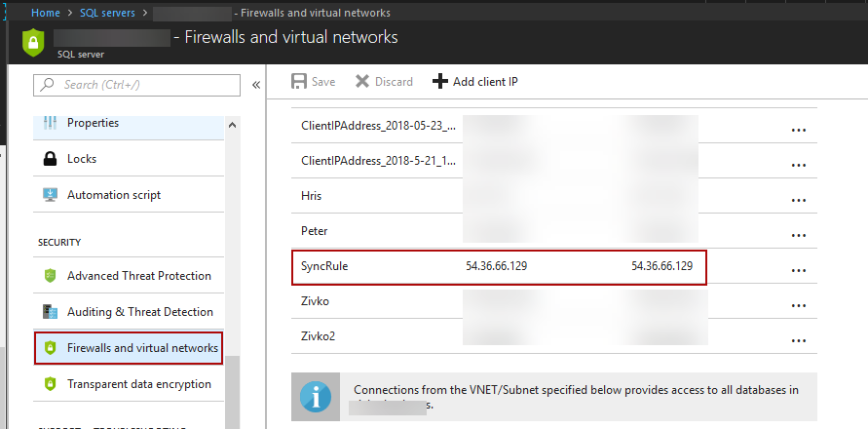Click the SyncRule start IP 54.36.66.129 field
Viewport: 868px width, 429px height.
coord(497,266)
